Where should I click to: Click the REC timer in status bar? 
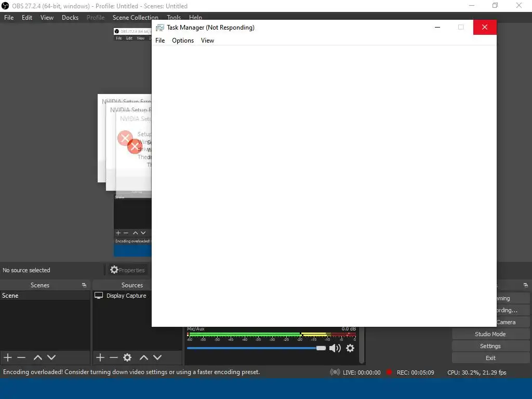(x=415, y=373)
